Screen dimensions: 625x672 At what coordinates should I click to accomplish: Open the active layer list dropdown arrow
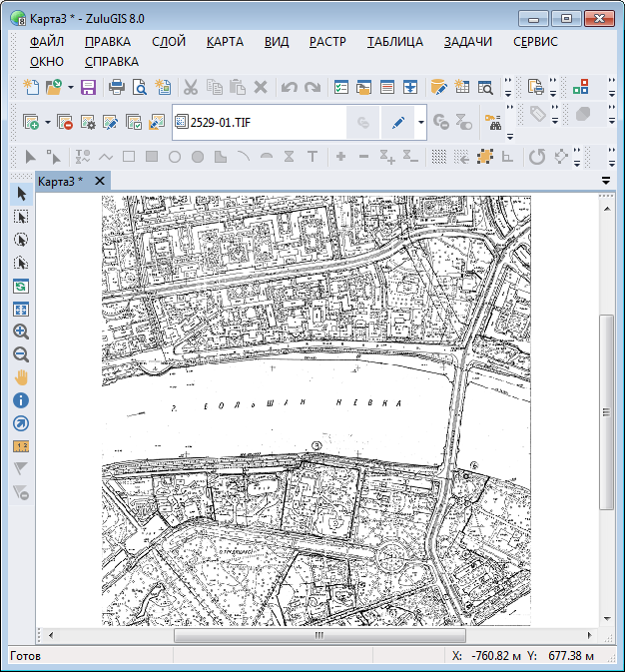pos(421,122)
